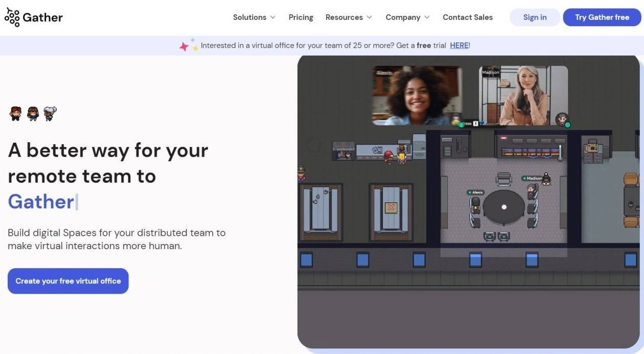The height and width of the screenshot is (354, 644).
Task: Click the round meeting table
Action: tap(504, 207)
